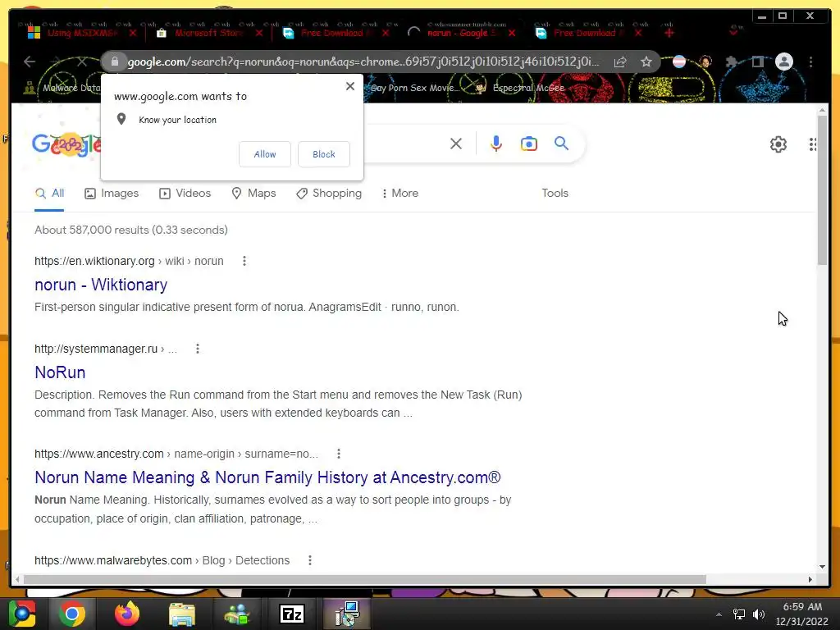The image size is (840, 630).
Task: Click the address bar URL field
Action: [x=363, y=62]
